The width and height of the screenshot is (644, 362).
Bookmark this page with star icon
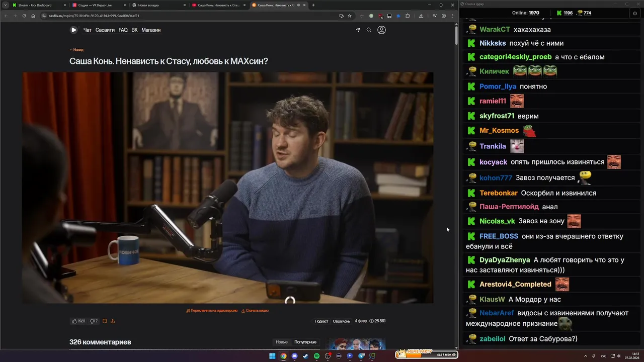point(350,16)
